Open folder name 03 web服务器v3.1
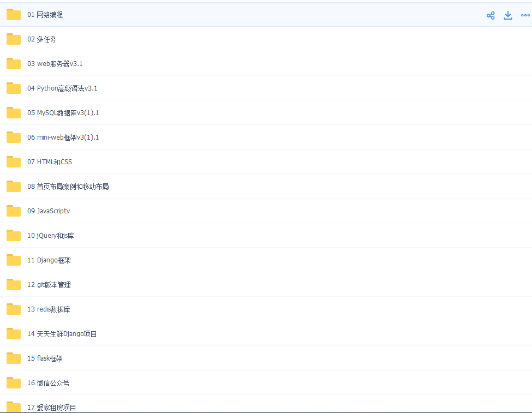This screenshot has width=532, height=413. [x=55, y=64]
